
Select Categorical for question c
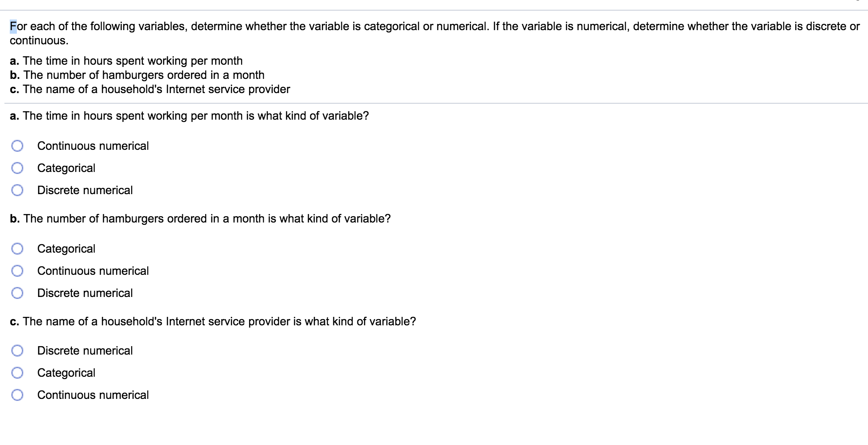click(17, 372)
